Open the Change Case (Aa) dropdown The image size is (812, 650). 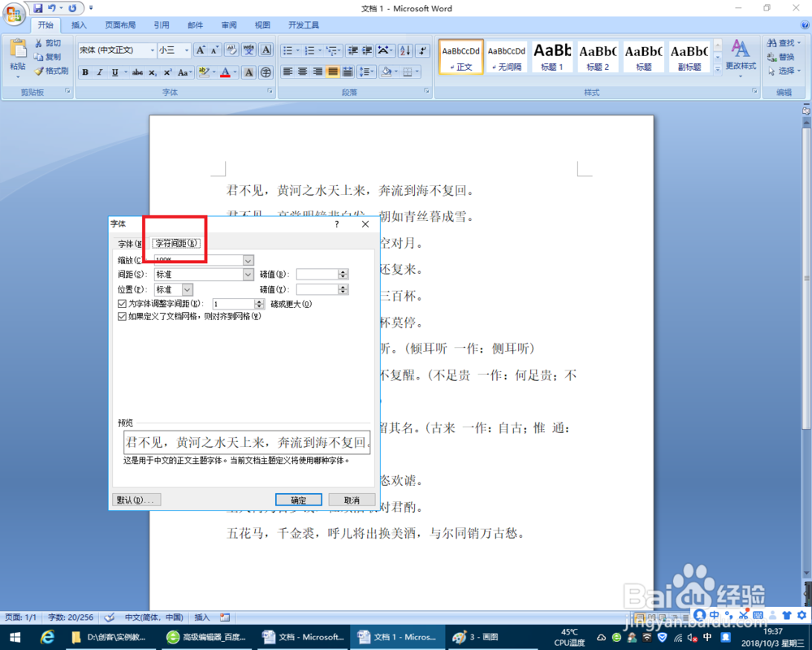185,72
